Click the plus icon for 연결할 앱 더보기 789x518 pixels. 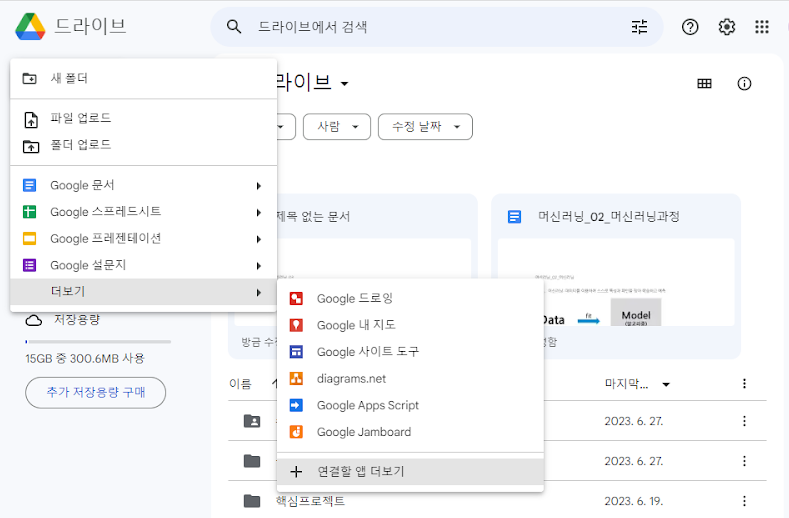click(x=296, y=472)
